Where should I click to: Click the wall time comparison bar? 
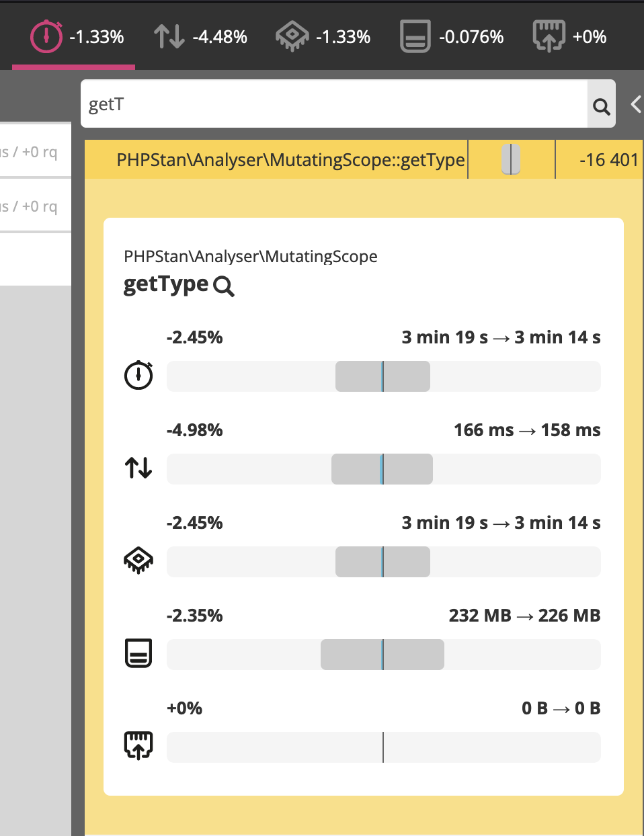pos(383,376)
